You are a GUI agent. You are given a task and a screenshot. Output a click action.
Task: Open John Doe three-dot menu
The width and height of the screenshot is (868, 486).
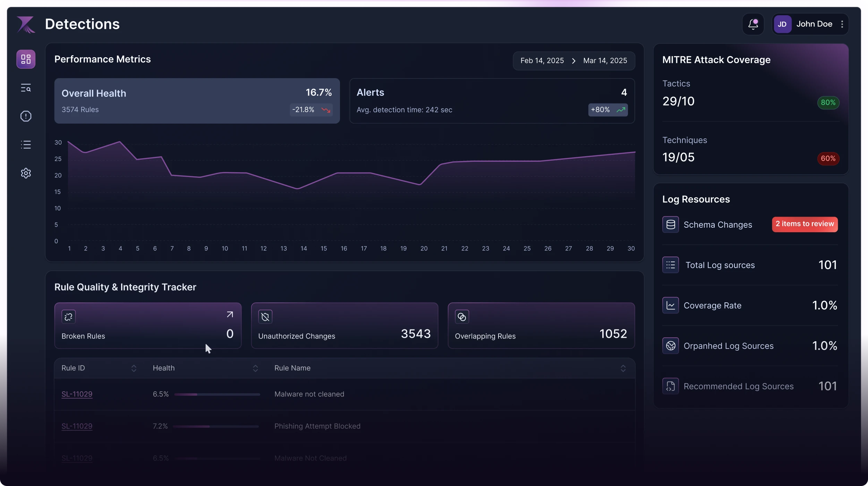pos(842,24)
